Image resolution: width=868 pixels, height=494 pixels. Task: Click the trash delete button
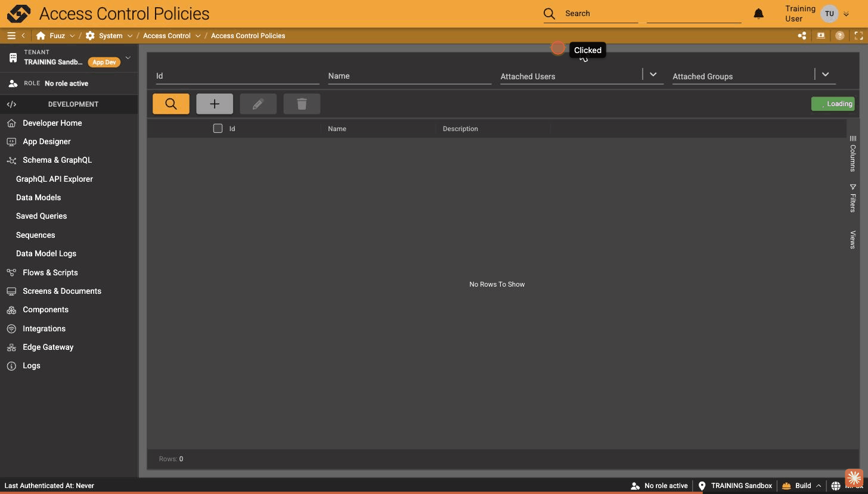[302, 104]
